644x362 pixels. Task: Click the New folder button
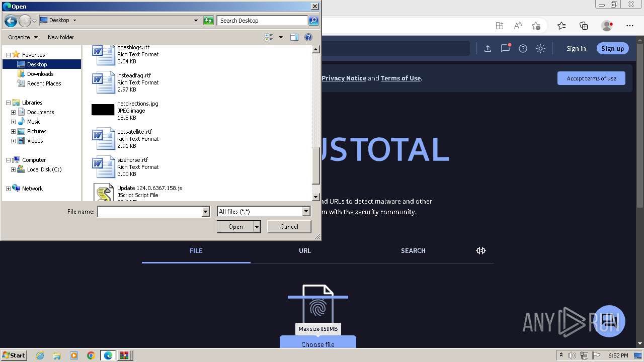point(61,37)
